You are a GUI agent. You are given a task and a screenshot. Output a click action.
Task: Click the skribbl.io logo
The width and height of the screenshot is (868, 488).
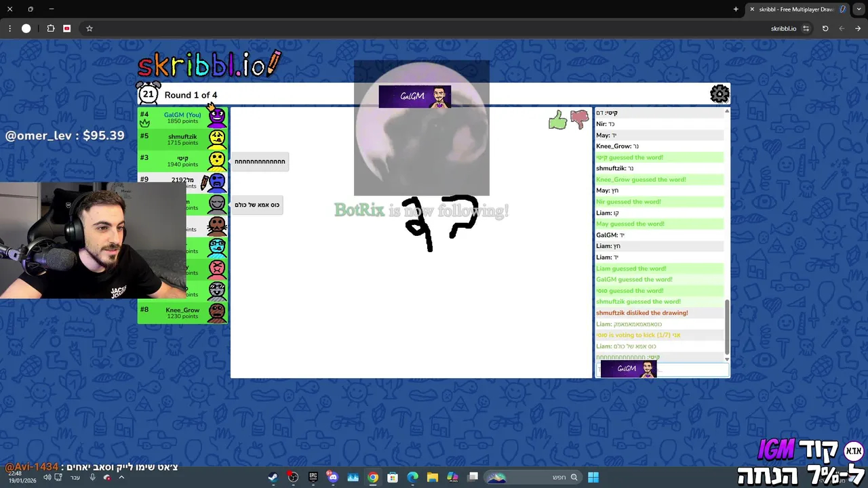209,64
